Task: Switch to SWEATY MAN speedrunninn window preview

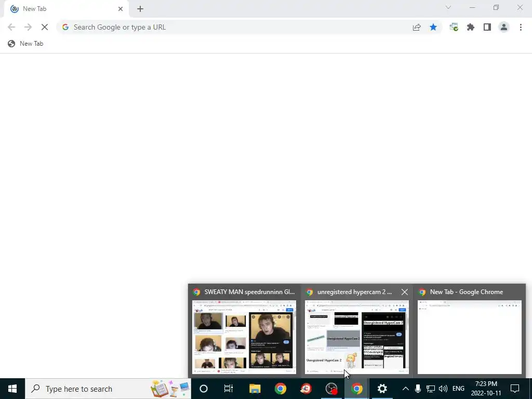Action: click(244, 337)
